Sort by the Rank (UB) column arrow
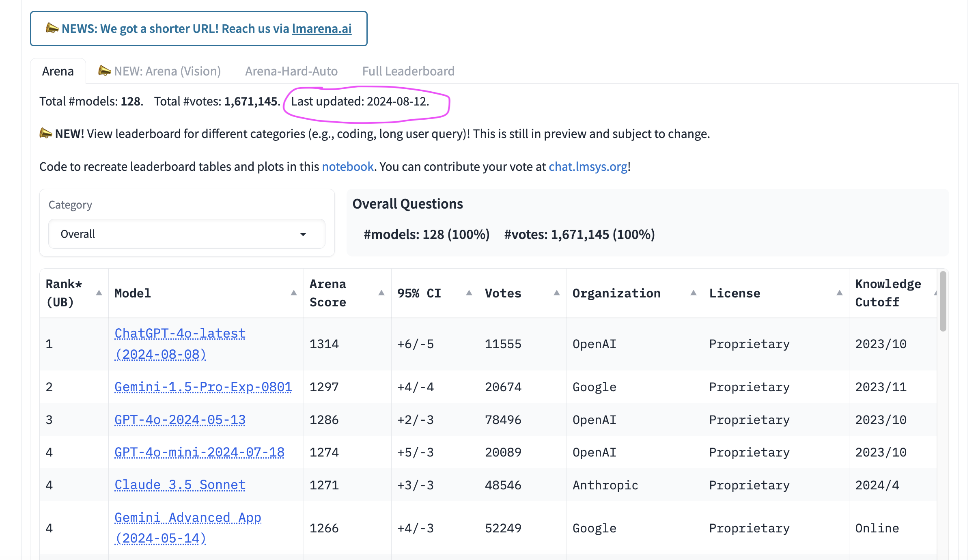Image resolution: width=978 pixels, height=560 pixels. coord(99,293)
